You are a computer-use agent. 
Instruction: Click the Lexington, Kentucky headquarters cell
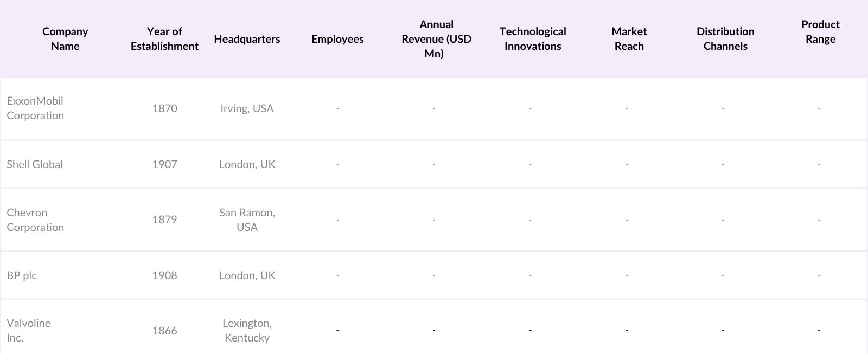pos(247,330)
